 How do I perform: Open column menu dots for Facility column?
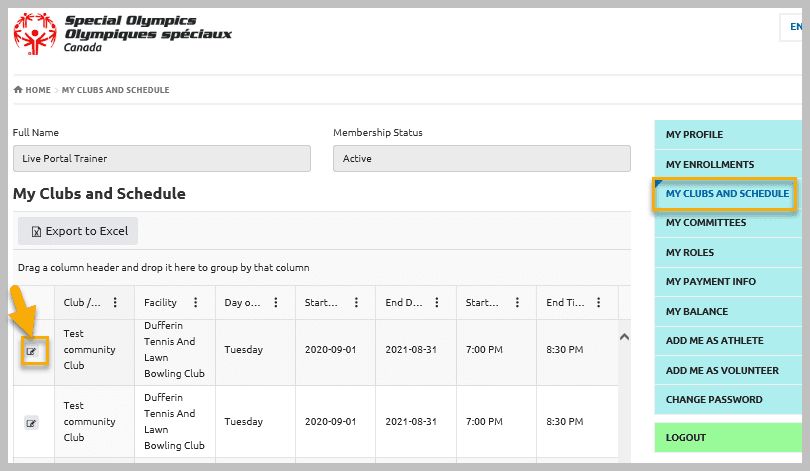coord(196,303)
